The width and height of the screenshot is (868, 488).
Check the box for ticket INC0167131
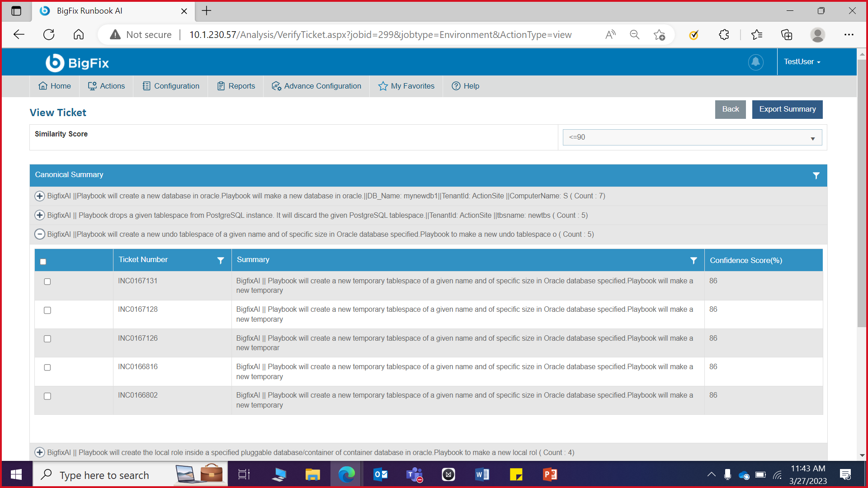pos(47,282)
